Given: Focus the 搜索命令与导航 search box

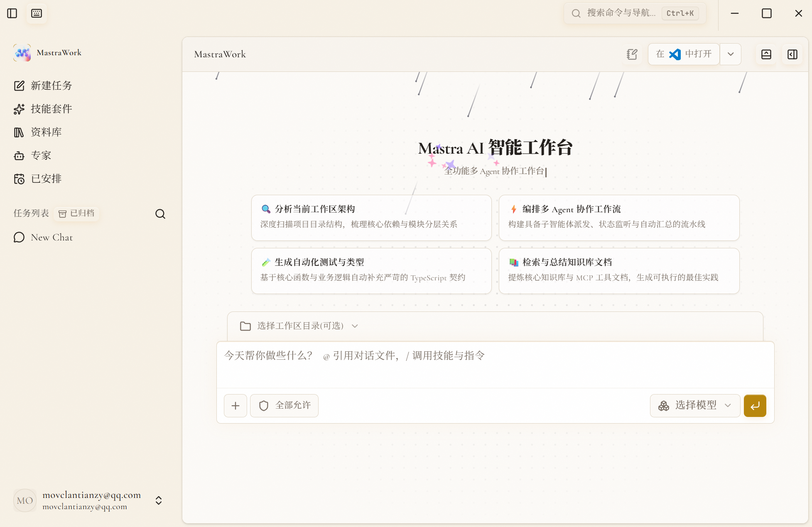Looking at the screenshot, I should pos(635,13).
